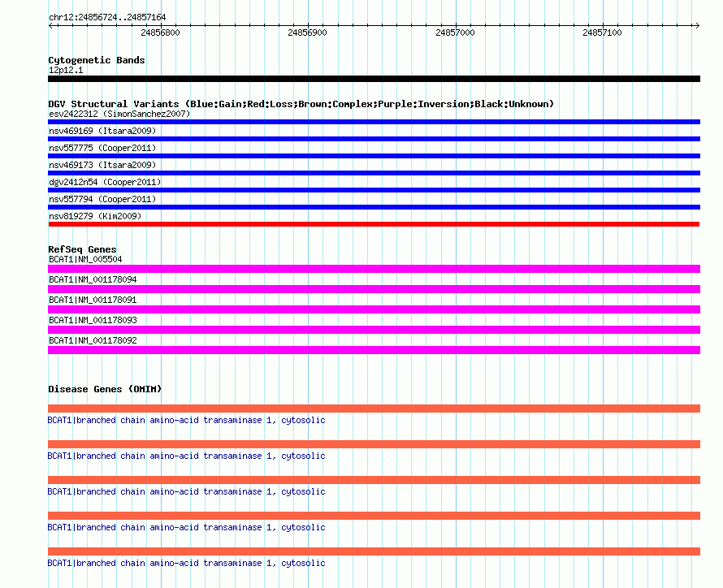Select the DGV Structural Variants track title
The width and height of the screenshot is (723, 588).
point(301,104)
